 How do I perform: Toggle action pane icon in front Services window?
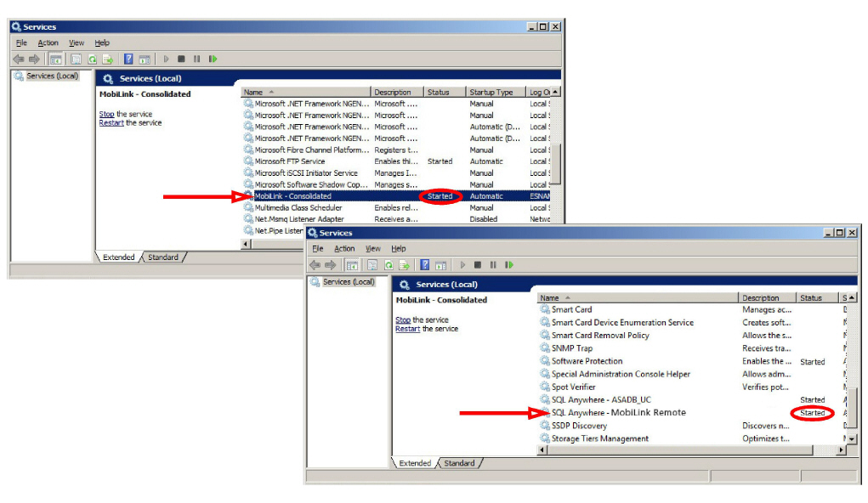[x=440, y=265]
